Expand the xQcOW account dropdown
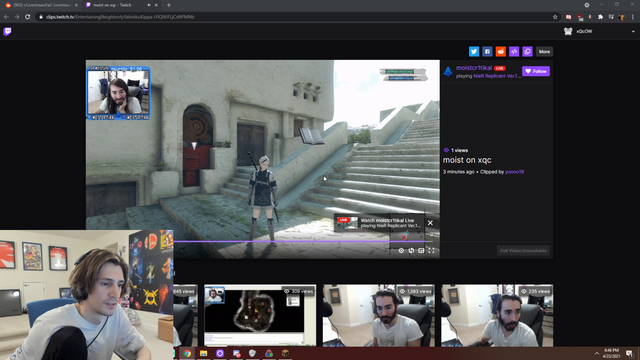640x360 pixels. (633, 31)
